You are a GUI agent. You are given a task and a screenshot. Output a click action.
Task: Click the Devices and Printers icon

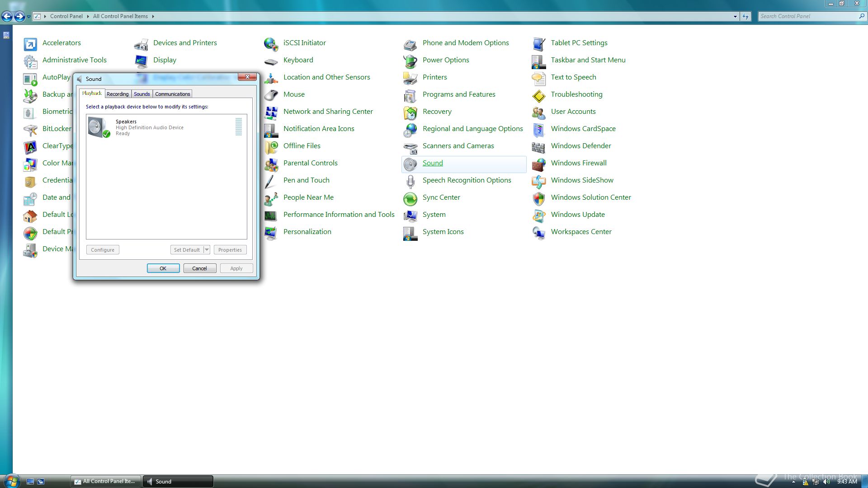pos(141,44)
